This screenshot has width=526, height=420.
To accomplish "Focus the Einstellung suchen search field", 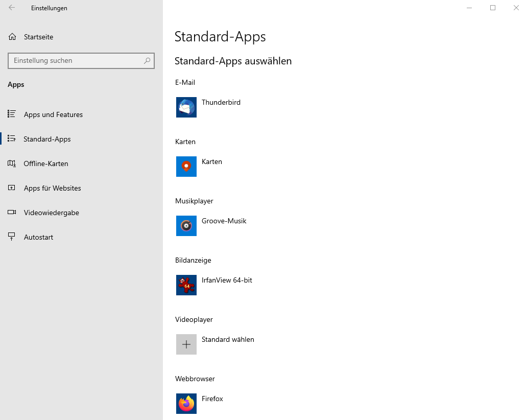I will [81, 61].
